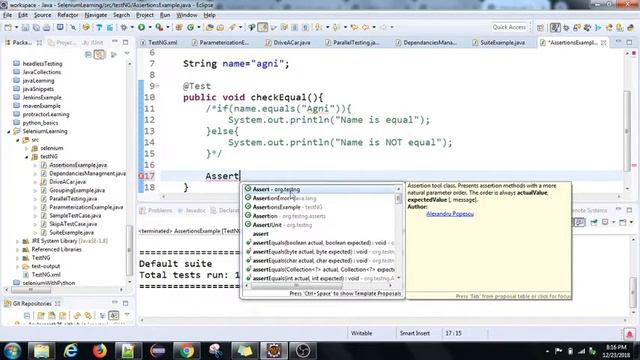
Task: Choose assertEquals(boolean actual, boolean expected) proposal
Action: click(320, 243)
